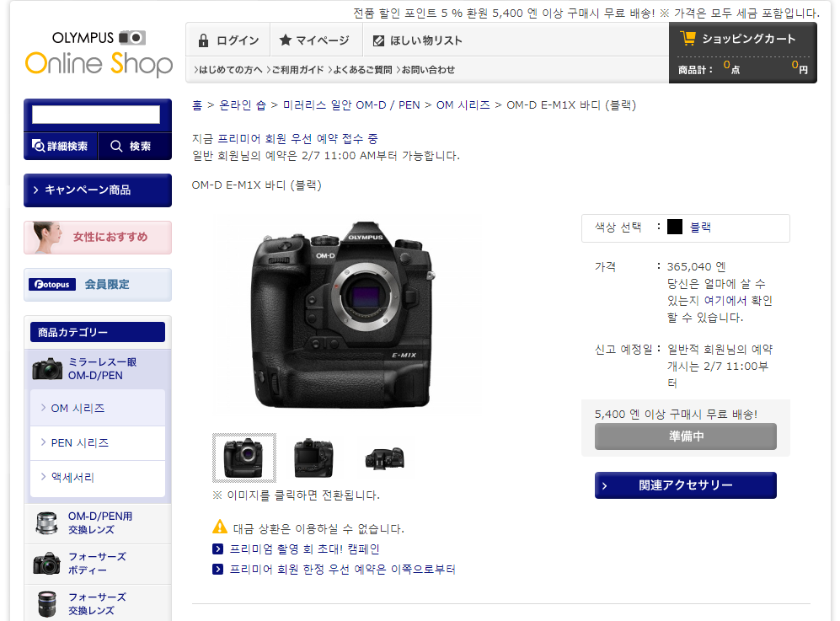Click the main E-M1X camera image
Image resolution: width=840 pixels, height=621 pixels.
tap(343, 314)
